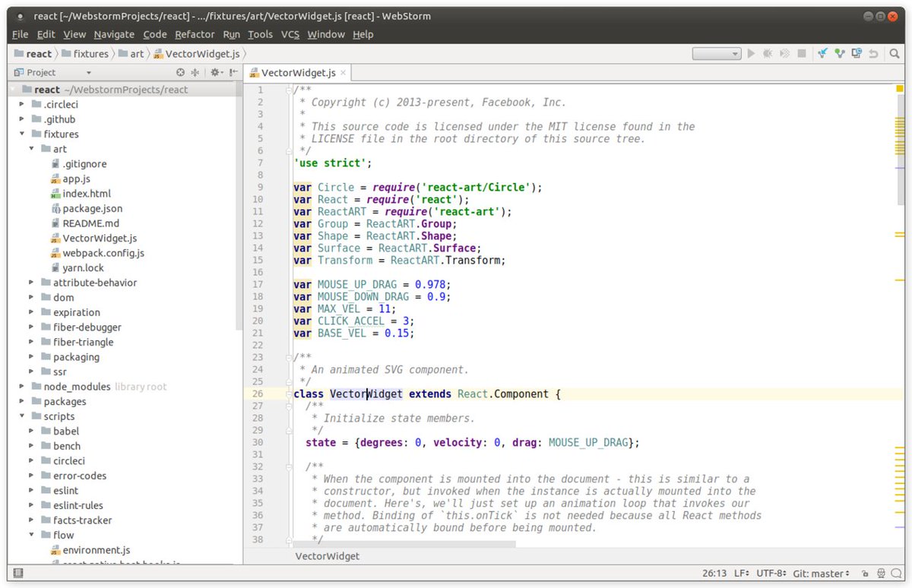Click the Run with Coverage icon

(x=784, y=54)
